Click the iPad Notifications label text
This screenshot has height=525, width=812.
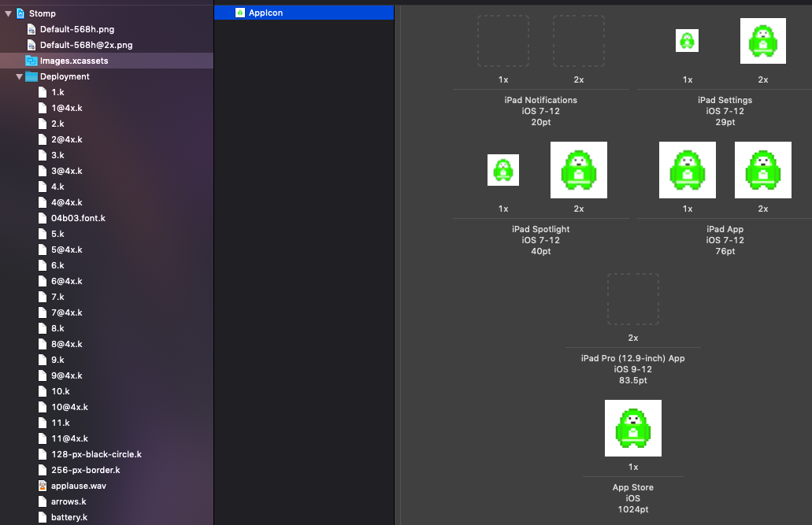540,100
